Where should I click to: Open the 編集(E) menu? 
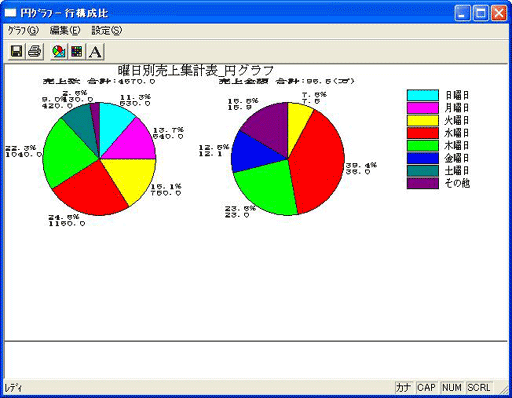point(65,31)
